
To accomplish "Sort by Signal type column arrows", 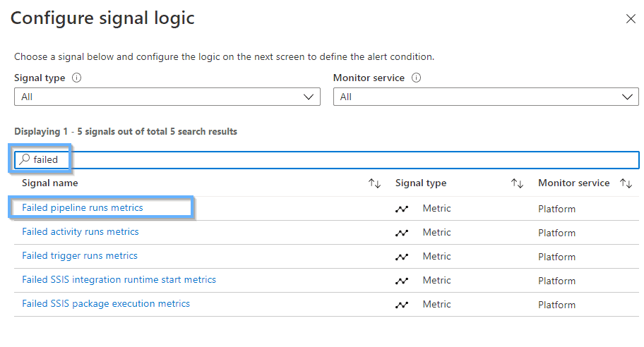I will click(517, 183).
